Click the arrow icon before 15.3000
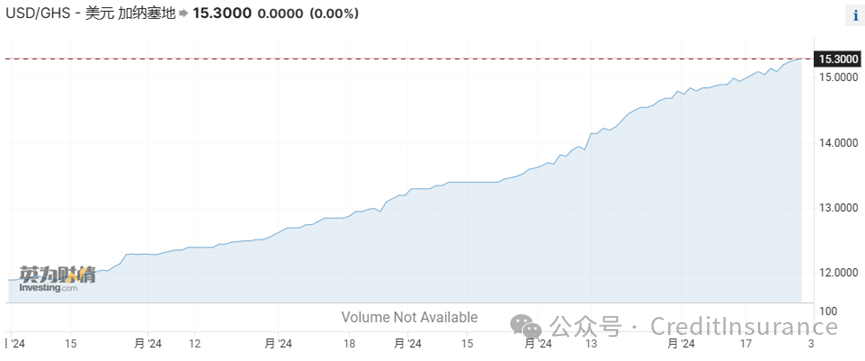 (x=184, y=13)
